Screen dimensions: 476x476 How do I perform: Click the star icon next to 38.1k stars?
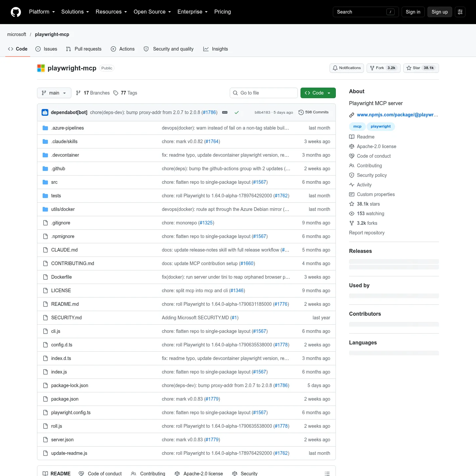(352, 204)
